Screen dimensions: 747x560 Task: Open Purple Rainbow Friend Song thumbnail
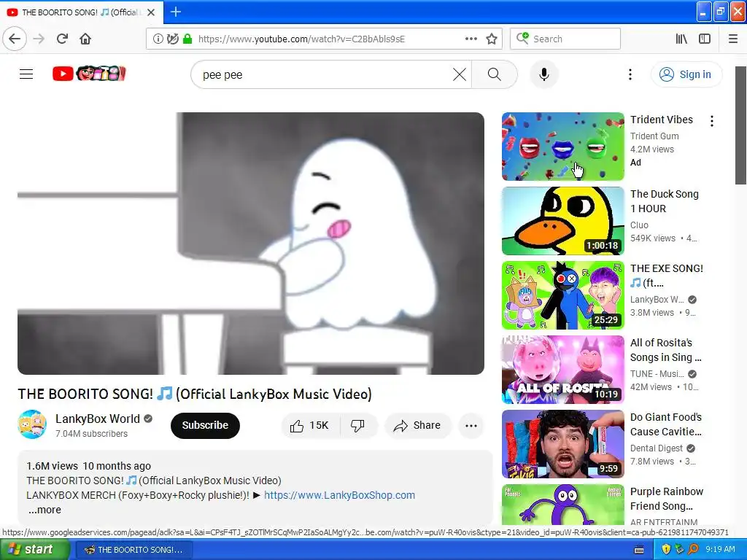pyautogui.click(x=563, y=505)
